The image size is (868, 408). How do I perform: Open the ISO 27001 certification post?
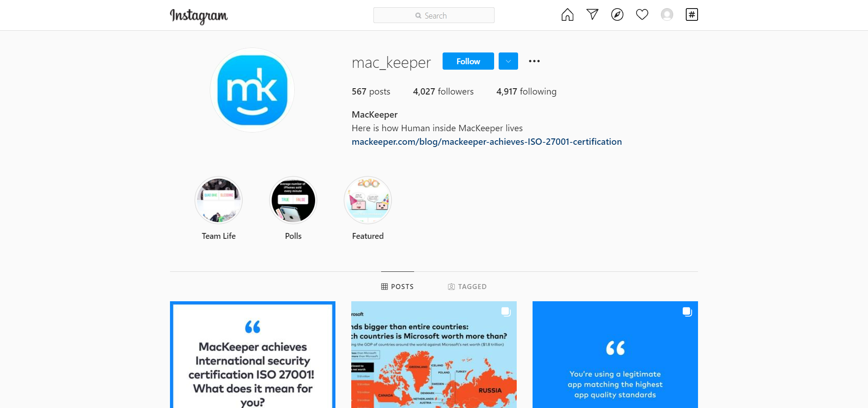pyautogui.click(x=253, y=355)
